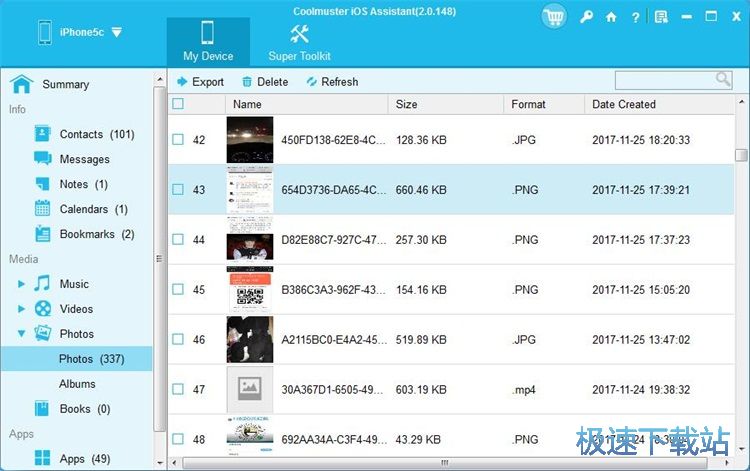Viewport: 750px width, 471px height.
Task: Go to home via house icon
Action: pos(611,17)
